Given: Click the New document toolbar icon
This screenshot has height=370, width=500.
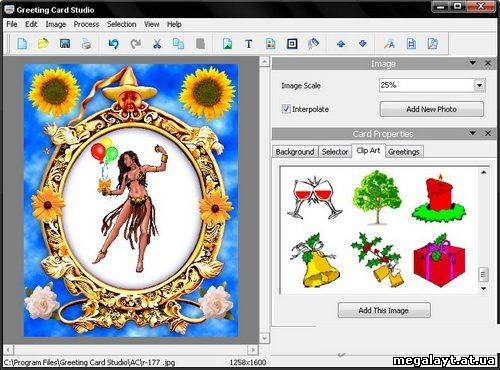Looking at the screenshot, I should point(22,44).
